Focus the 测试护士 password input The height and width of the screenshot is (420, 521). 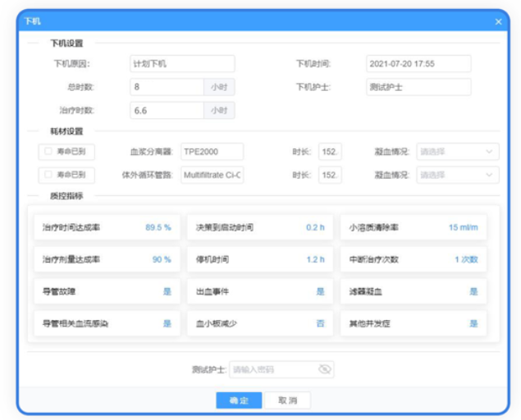[x=281, y=369]
